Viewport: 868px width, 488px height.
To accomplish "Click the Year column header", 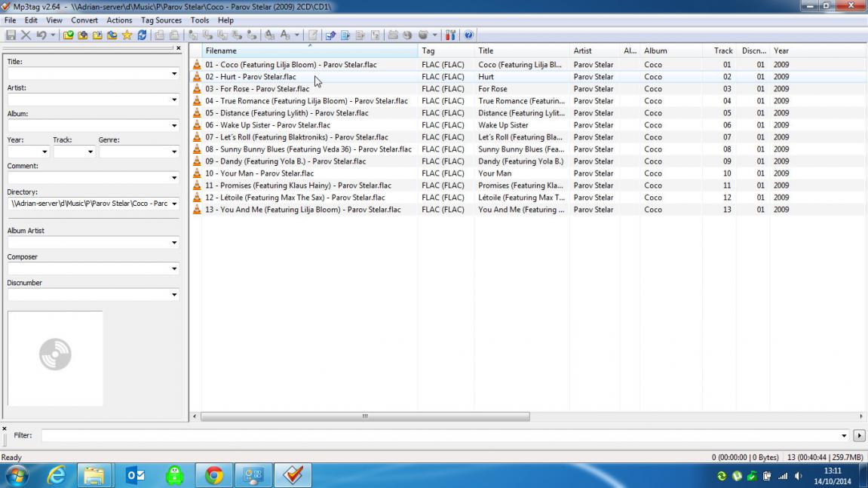I will click(781, 51).
